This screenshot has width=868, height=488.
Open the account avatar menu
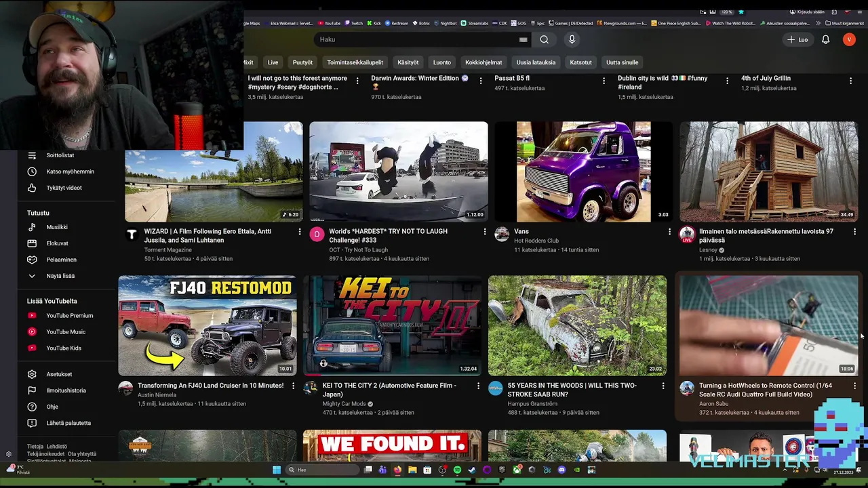point(849,39)
